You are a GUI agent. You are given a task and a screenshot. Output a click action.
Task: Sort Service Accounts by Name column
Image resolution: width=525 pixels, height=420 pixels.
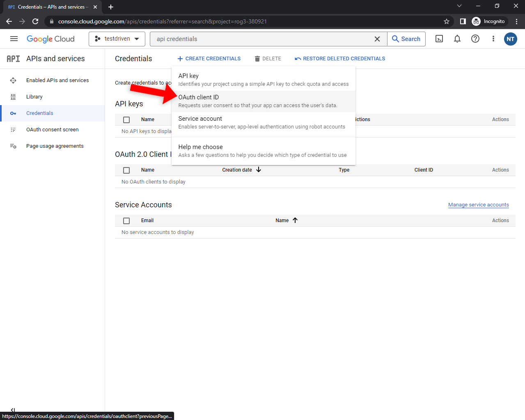(287, 220)
